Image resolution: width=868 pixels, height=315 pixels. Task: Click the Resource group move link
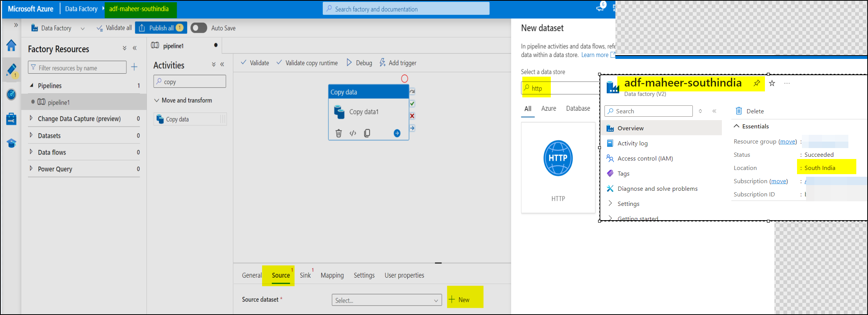tap(788, 142)
